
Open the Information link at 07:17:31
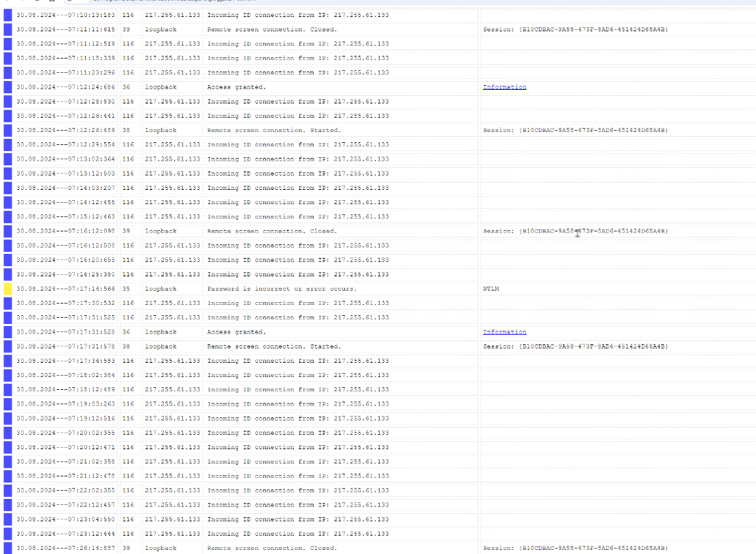(504, 332)
